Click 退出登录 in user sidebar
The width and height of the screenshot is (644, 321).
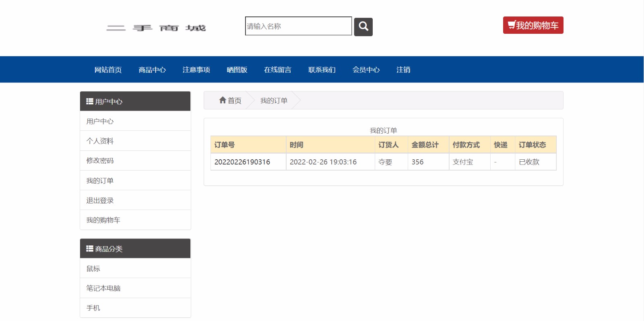[x=100, y=200]
